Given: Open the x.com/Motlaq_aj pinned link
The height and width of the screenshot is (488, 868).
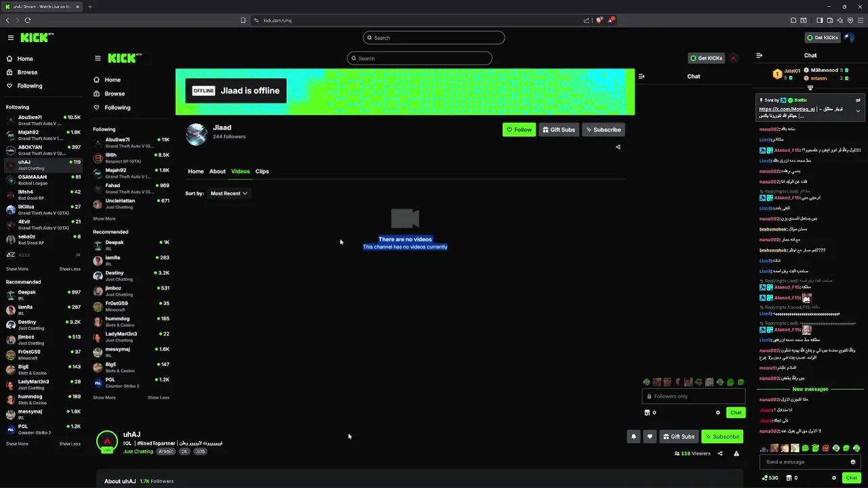Looking at the screenshot, I should (787, 109).
